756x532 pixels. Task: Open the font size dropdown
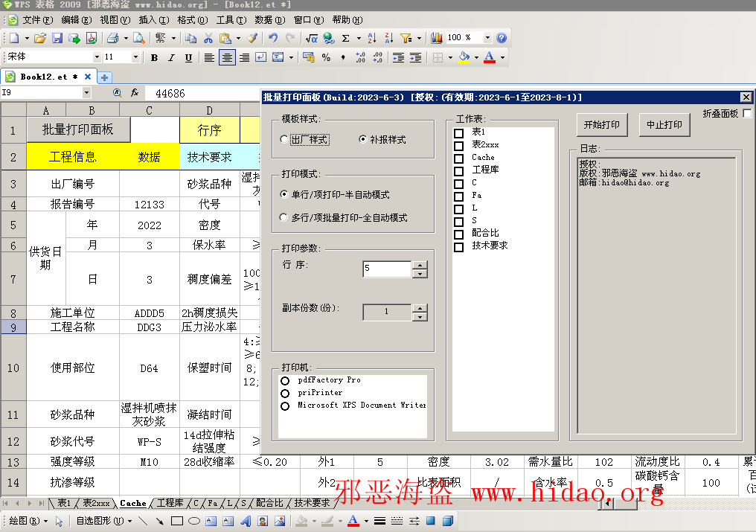(x=135, y=57)
